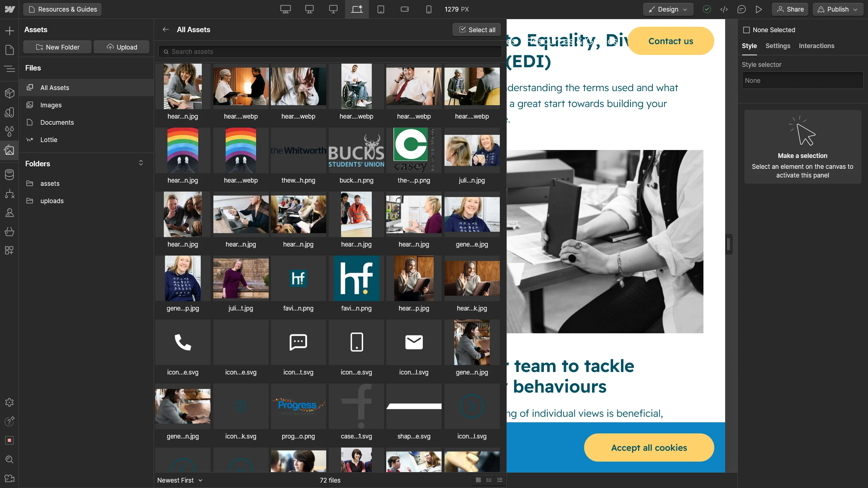Open the Navigator panel
This screenshot has height=488, width=868.
(x=9, y=69)
